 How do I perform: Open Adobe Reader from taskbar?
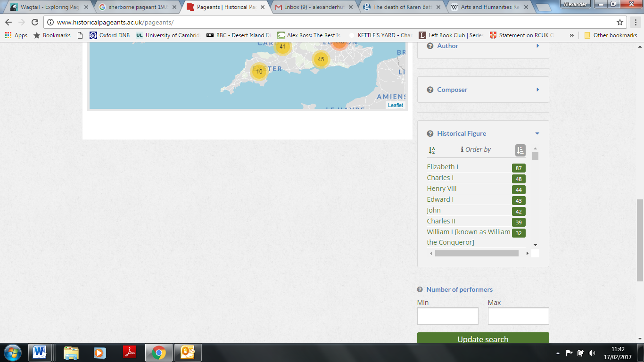click(129, 353)
